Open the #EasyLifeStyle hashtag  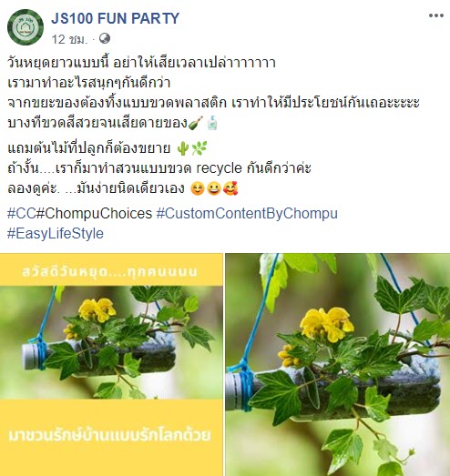(56, 234)
